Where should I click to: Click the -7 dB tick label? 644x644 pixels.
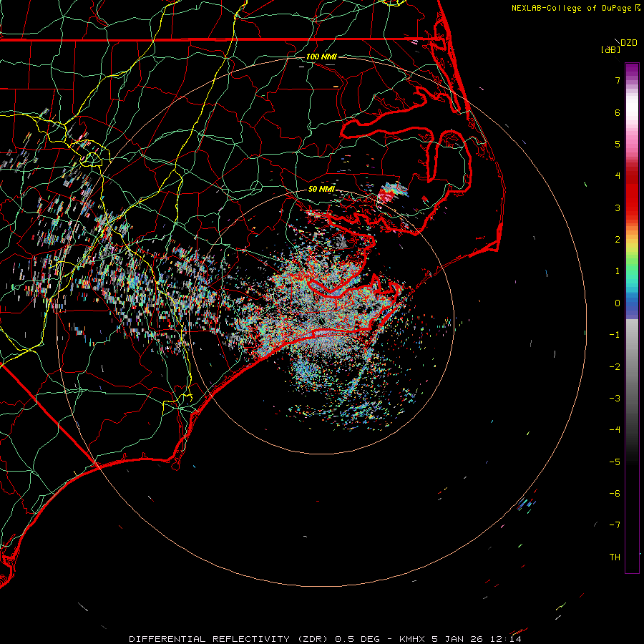point(615,525)
